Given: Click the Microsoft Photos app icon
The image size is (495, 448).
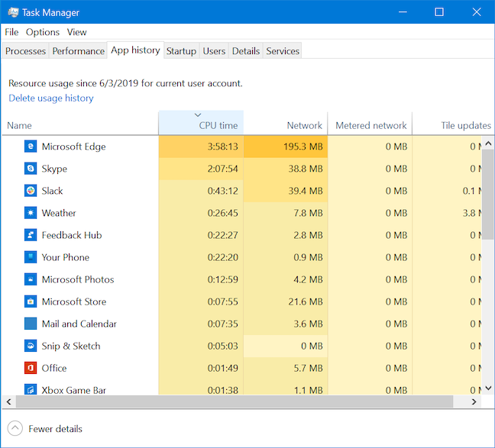Looking at the screenshot, I should 31,279.
